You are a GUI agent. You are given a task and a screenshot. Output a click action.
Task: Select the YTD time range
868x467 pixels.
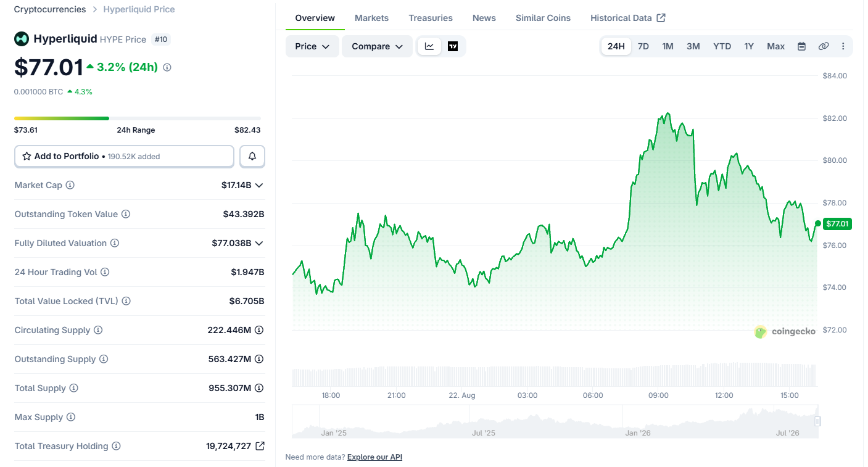(x=722, y=46)
